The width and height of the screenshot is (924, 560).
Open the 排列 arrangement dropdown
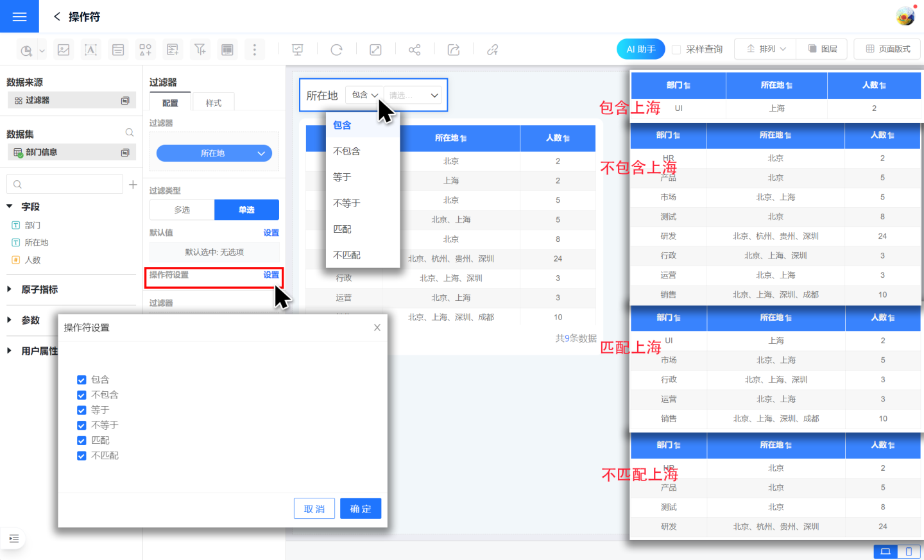coord(766,49)
